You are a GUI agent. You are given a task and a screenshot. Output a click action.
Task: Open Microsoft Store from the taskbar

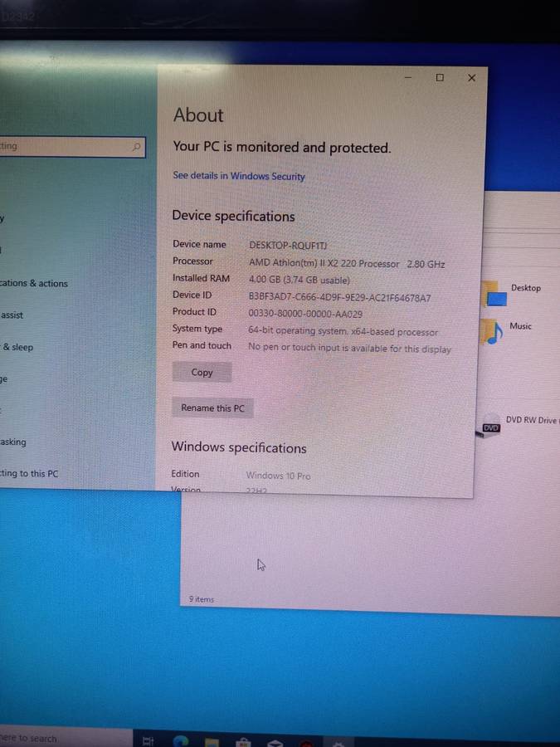pyautogui.click(x=243, y=740)
